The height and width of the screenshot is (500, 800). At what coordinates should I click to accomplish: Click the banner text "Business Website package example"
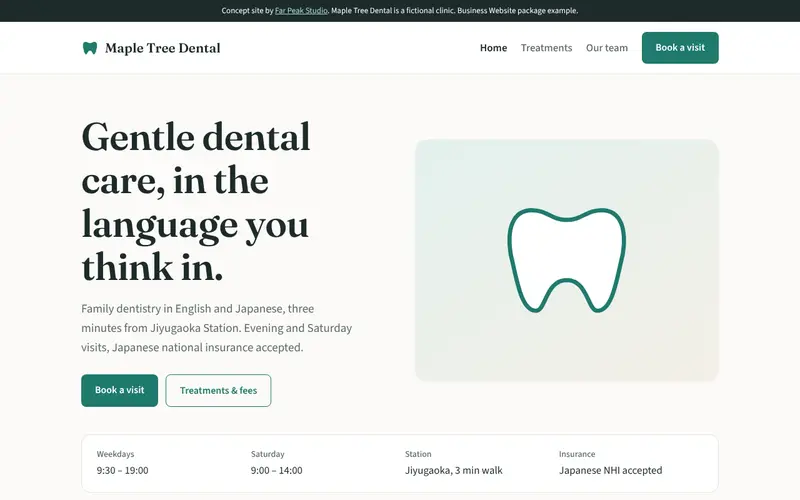point(517,11)
